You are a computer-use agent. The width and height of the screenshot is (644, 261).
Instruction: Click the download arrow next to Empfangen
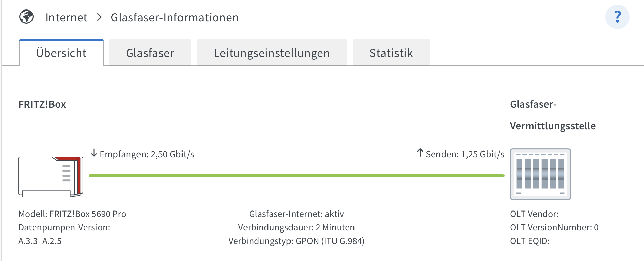click(x=94, y=153)
